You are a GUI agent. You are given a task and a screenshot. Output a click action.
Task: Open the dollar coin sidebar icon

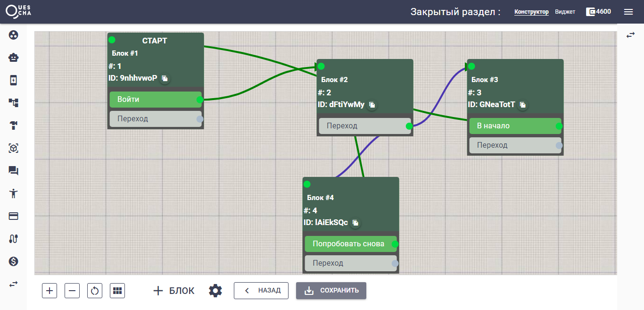[x=13, y=261]
